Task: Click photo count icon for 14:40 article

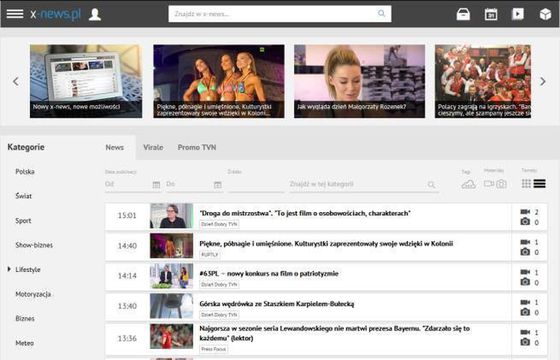Action: pos(525,252)
